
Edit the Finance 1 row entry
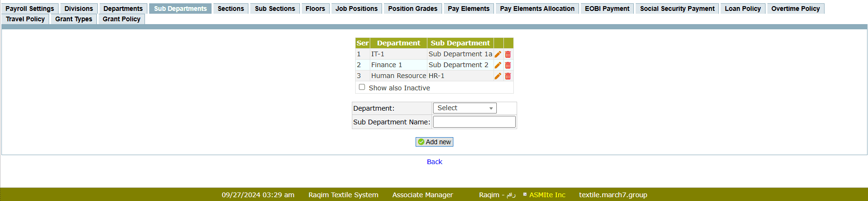(498, 65)
